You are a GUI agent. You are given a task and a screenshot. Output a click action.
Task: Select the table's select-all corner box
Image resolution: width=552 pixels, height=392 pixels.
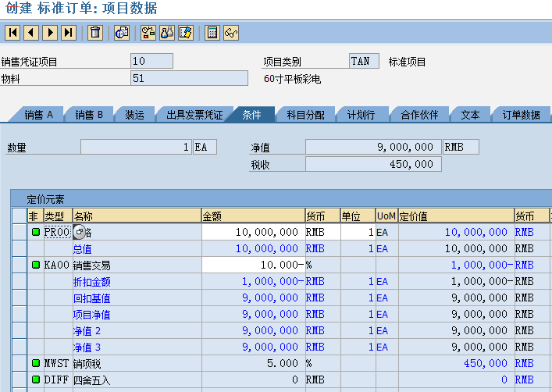(x=20, y=216)
